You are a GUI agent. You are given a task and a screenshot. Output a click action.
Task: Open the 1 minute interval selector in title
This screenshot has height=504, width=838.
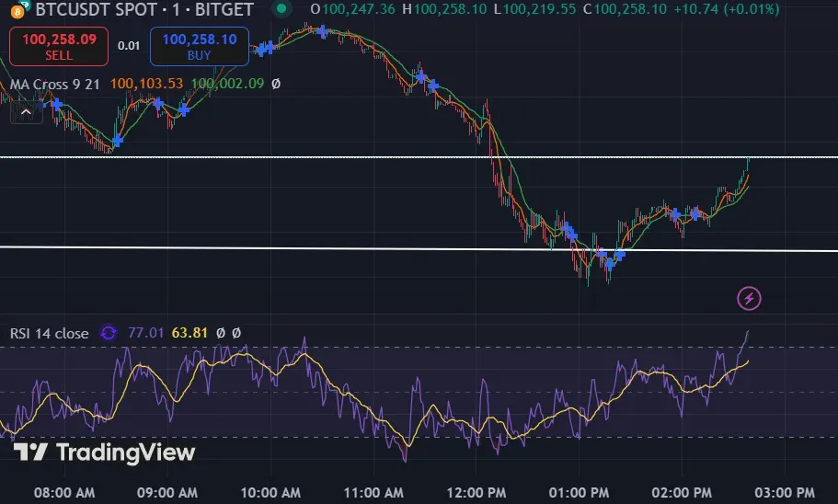click(176, 9)
